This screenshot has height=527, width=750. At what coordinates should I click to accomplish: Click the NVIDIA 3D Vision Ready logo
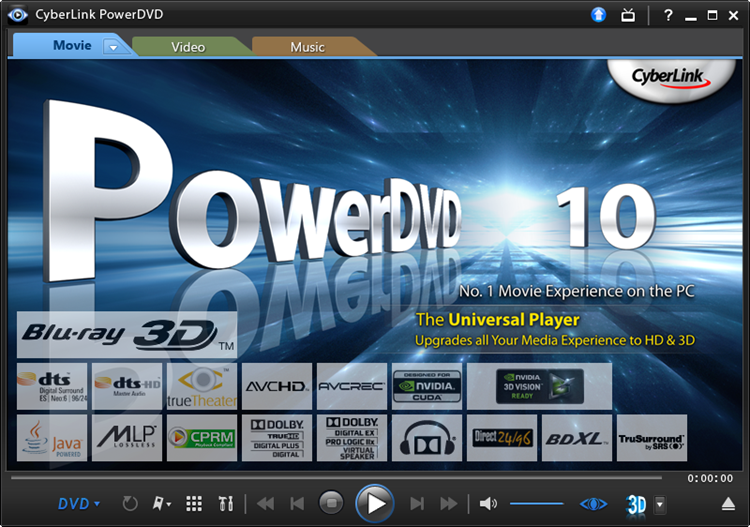(540, 386)
